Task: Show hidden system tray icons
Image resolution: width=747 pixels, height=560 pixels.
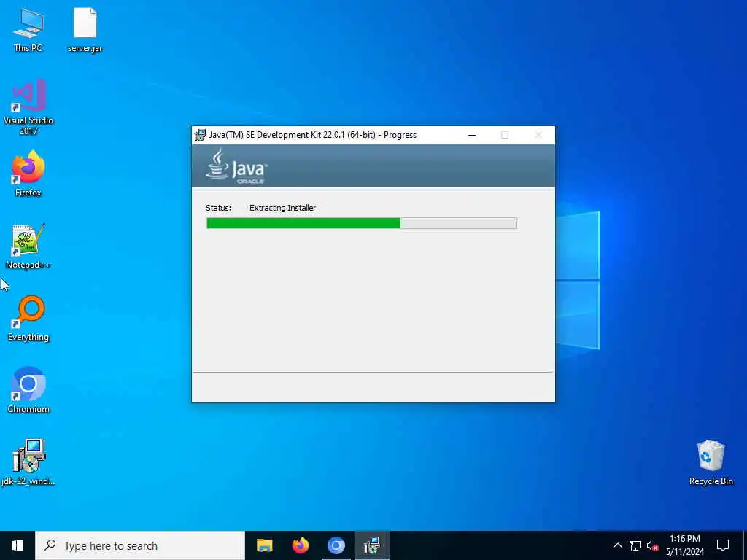Action: [617, 545]
